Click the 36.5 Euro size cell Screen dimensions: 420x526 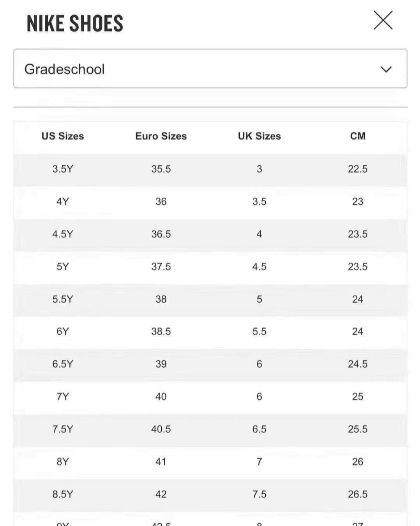161,234
